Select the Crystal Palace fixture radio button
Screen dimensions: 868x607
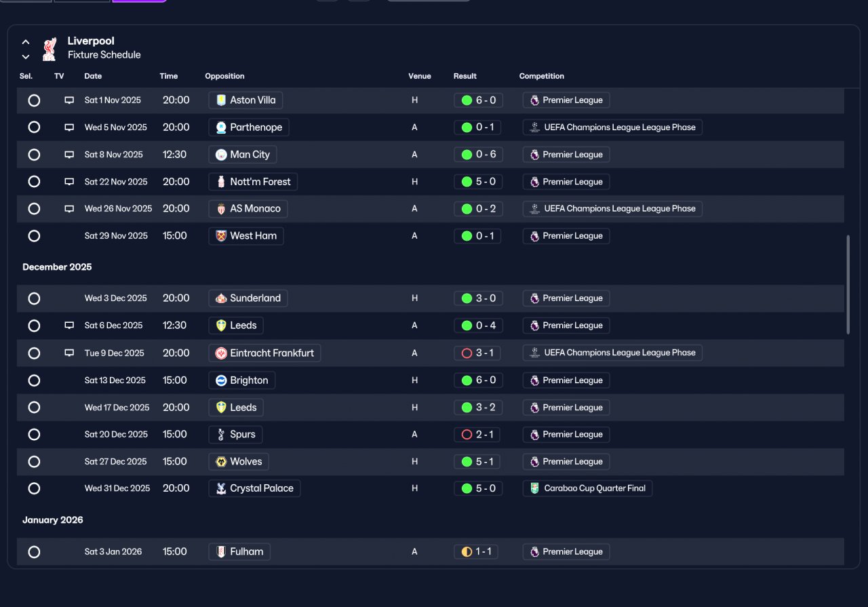(34, 488)
